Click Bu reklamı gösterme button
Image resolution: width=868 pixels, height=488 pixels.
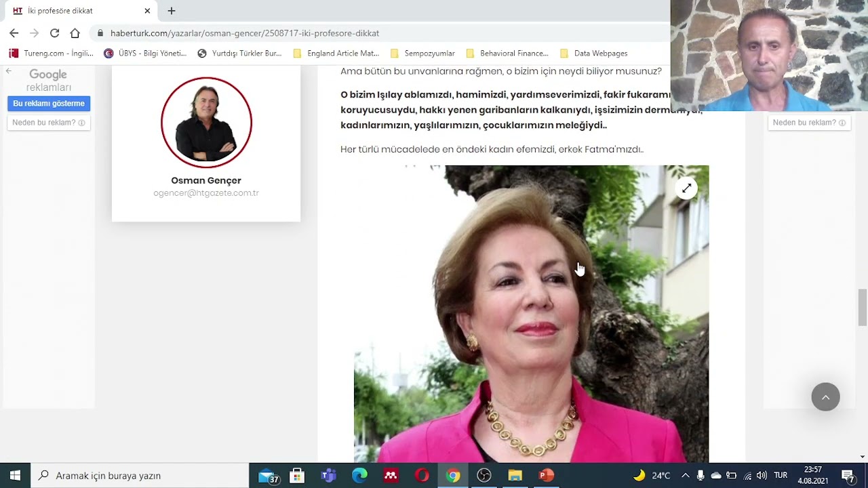click(x=49, y=104)
